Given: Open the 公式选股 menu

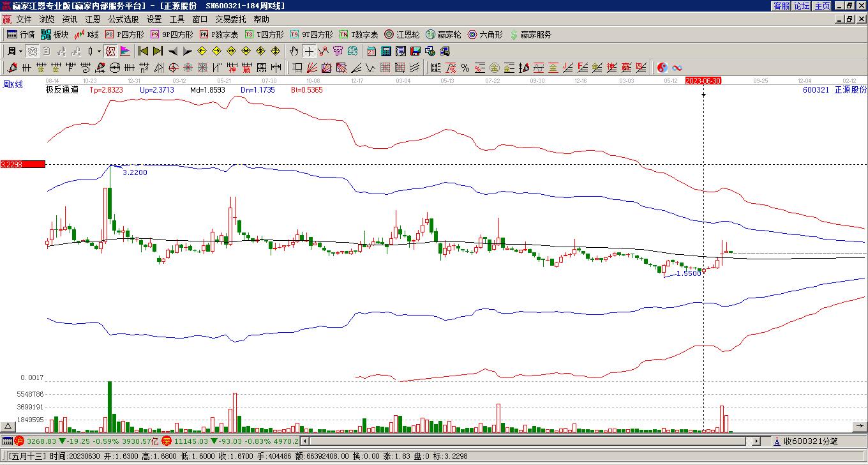Looking at the screenshot, I should [x=123, y=20].
